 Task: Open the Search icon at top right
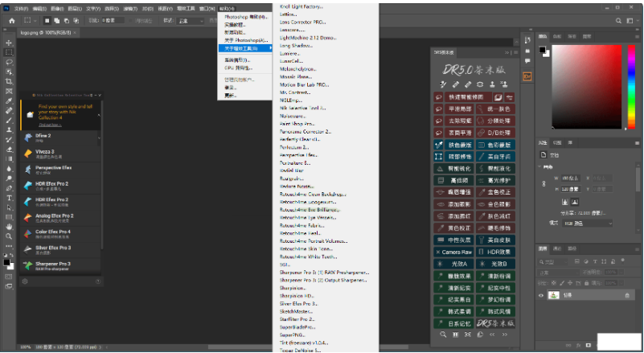tap(618, 21)
